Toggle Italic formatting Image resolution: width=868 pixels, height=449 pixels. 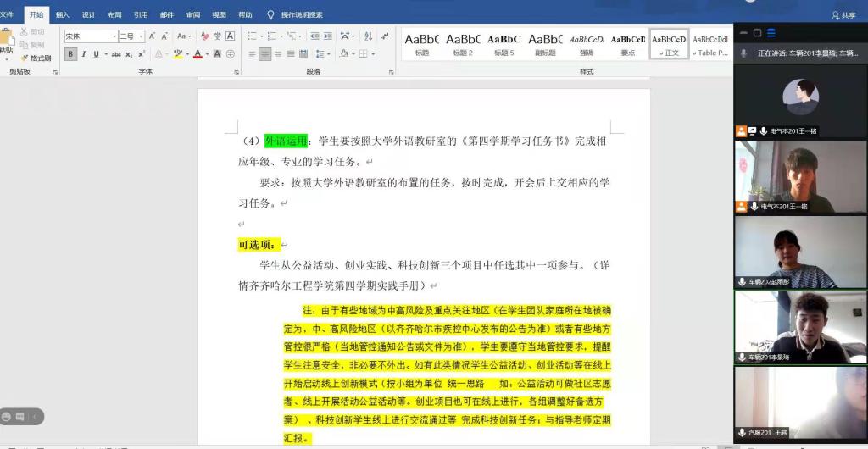(83, 54)
